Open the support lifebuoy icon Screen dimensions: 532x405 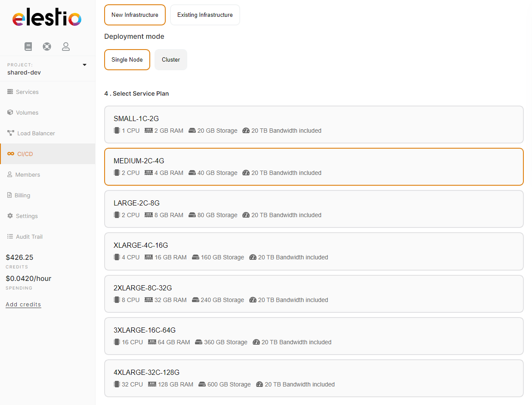[47, 47]
